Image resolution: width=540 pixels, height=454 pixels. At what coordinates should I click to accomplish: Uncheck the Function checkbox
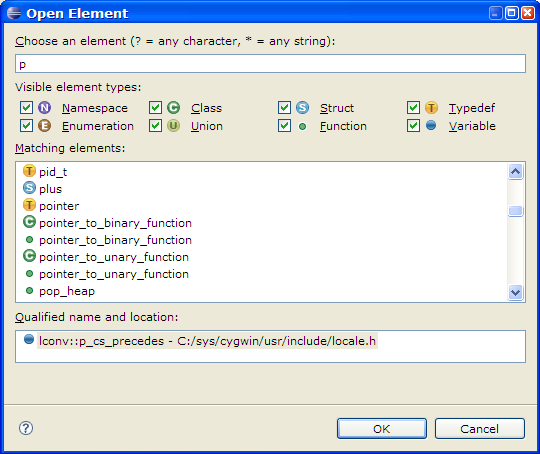point(284,126)
